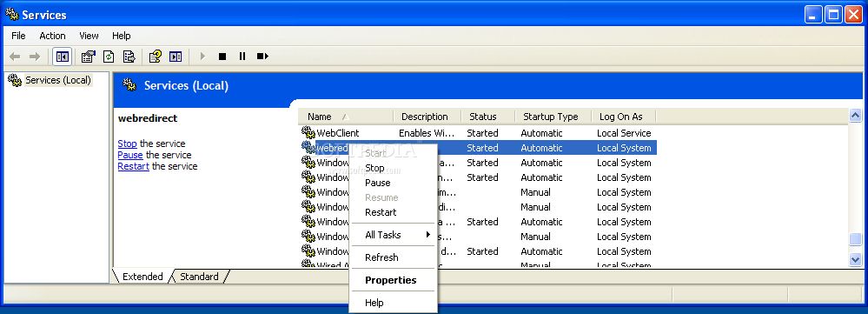868x314 pixels.
Task: Sort by the Status column header
Action: [x=487, y=117]
